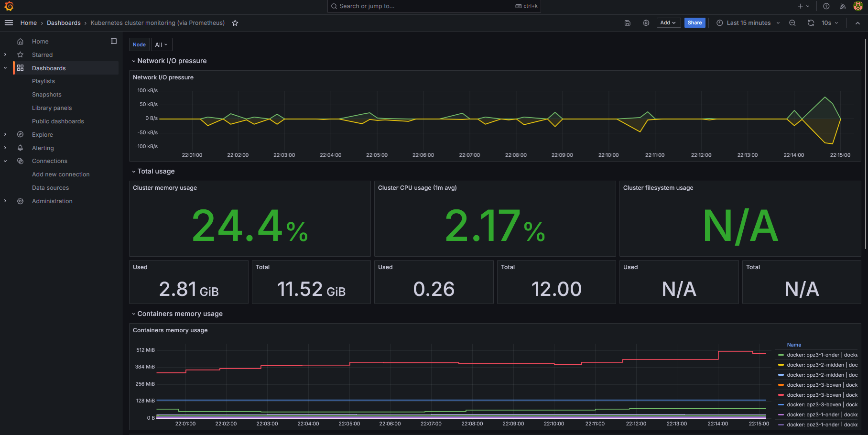The height and width of the screenshot is (435, 868).
Task: Collapse the Containers memory usage row
Action: point(134,314)
